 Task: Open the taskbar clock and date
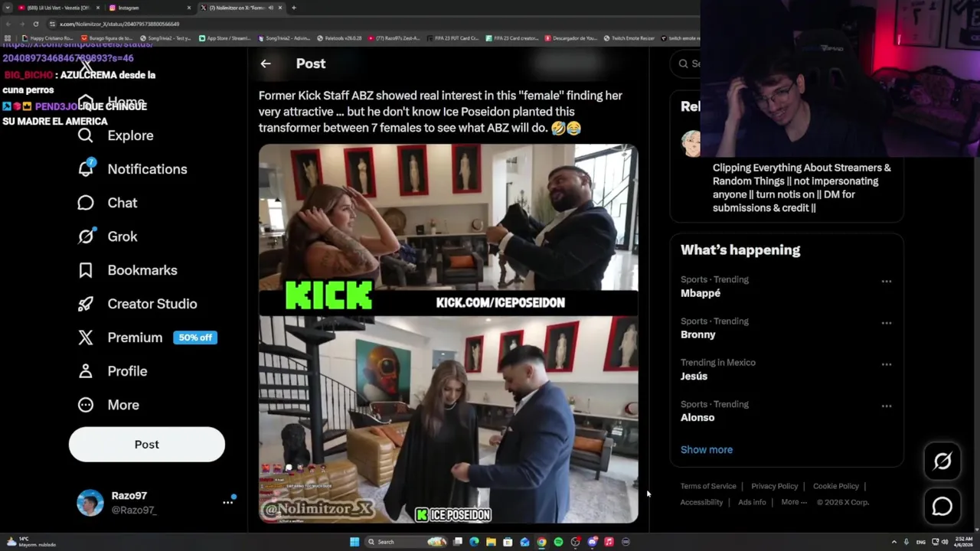962,542
